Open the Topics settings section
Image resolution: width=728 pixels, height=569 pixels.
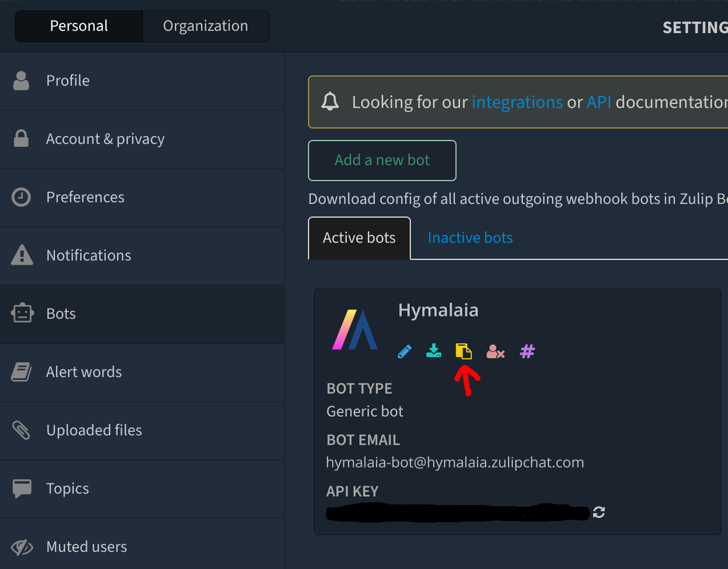click(142, 488)
